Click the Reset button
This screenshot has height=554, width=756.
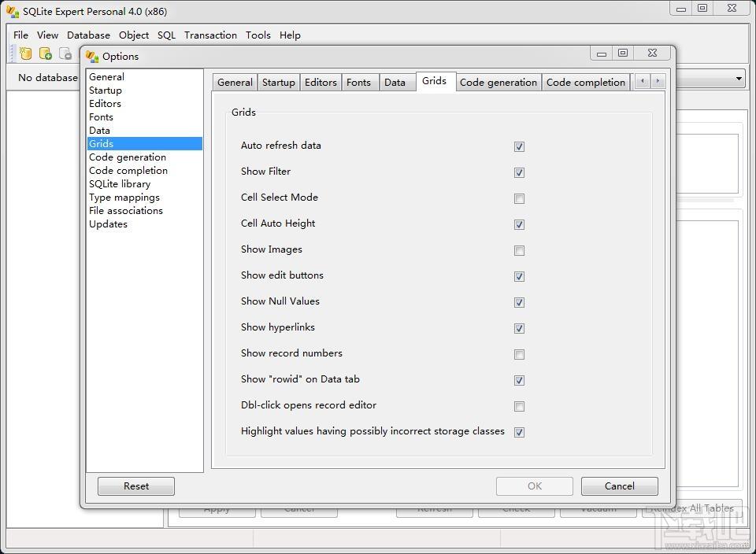point(136,486)
